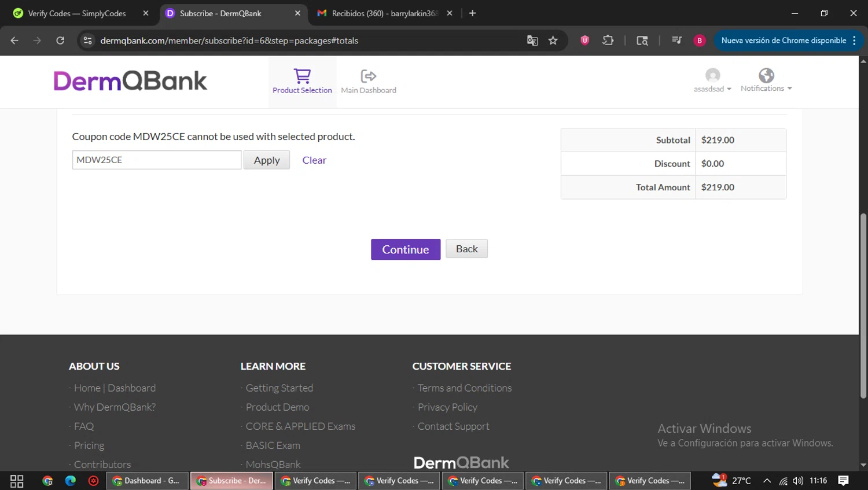Click the search-tabs icon in toolbar
868x490 pixels.
point(642,40)
